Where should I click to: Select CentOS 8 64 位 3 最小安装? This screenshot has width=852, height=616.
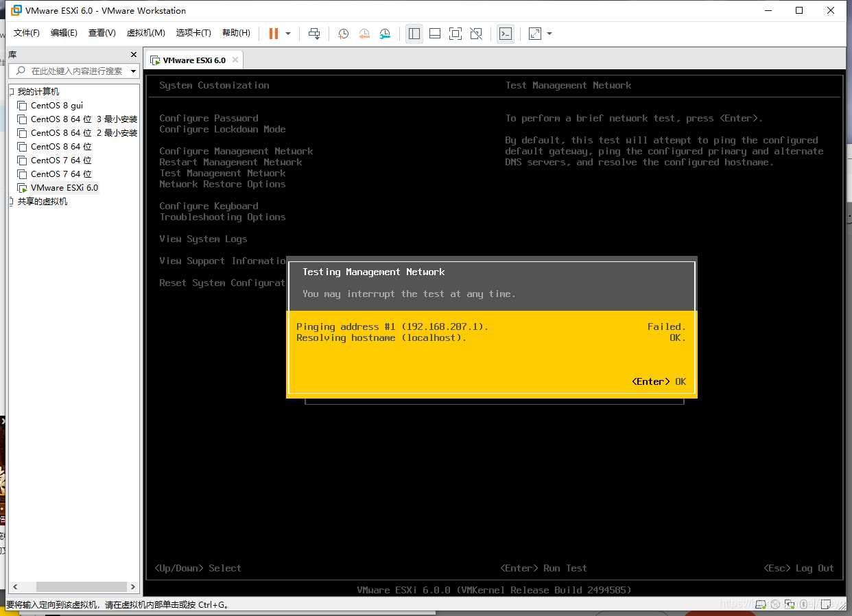[x=84, y=119]
